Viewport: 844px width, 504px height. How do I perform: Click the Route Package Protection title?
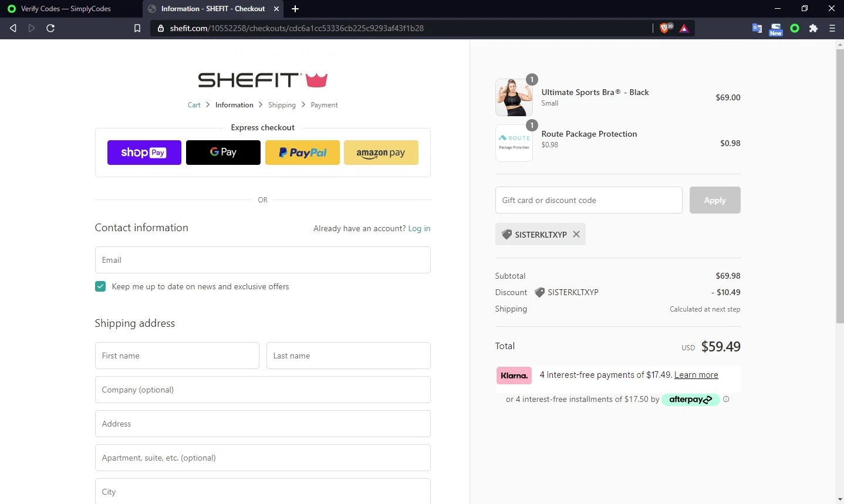(x=589, y=134)
